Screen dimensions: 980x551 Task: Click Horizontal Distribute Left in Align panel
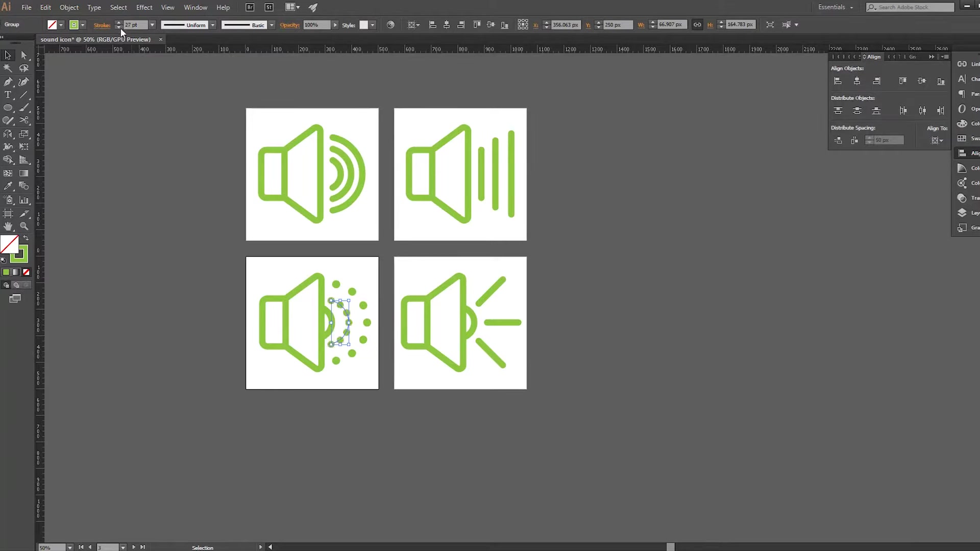902,111
